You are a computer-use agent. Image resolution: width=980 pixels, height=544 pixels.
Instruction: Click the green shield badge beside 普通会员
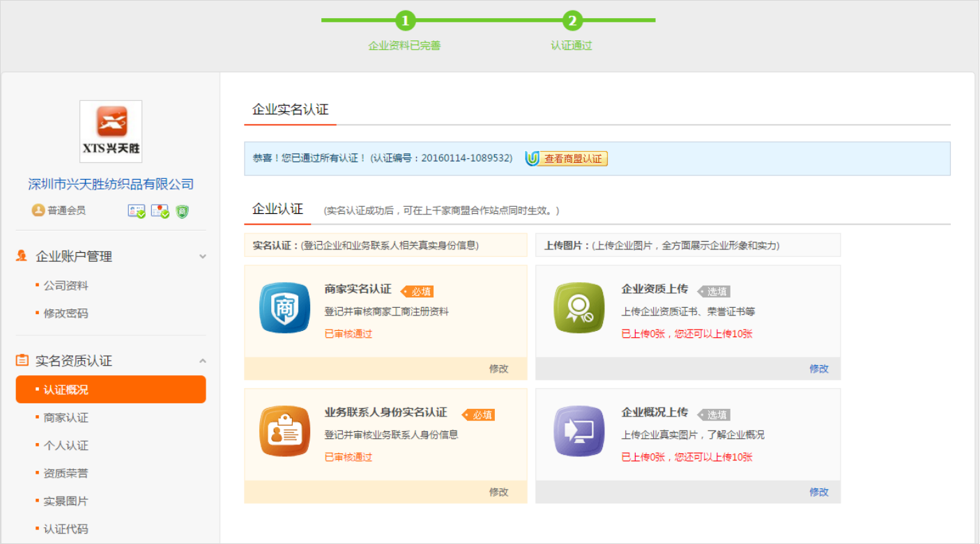[182, 211]
